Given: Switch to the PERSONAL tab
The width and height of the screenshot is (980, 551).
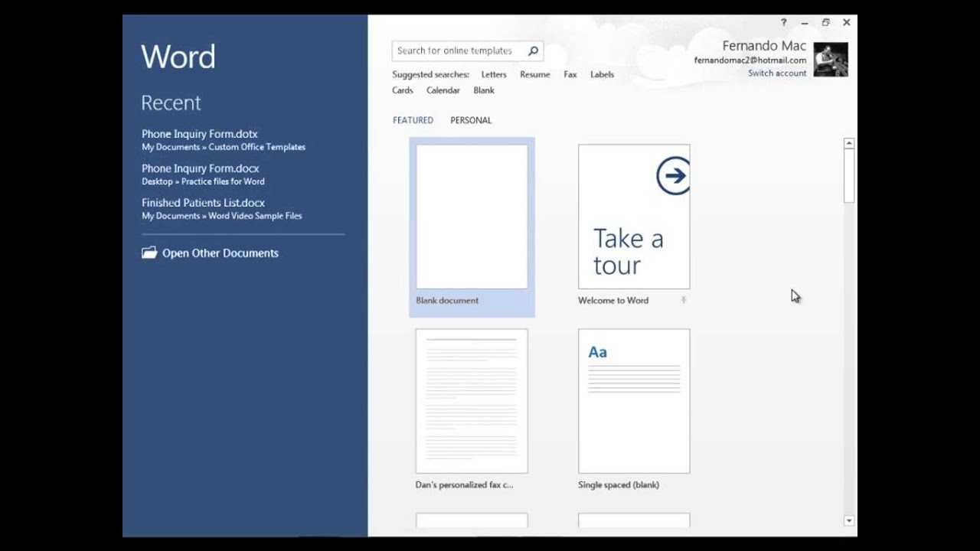Looking at the screenshot, I should point(471,120).
